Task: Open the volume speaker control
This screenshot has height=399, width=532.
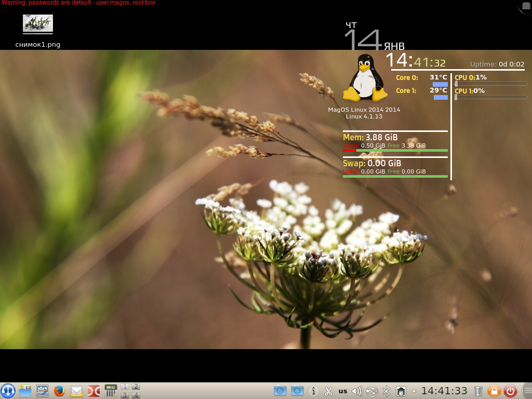Action: click(357, 391)
